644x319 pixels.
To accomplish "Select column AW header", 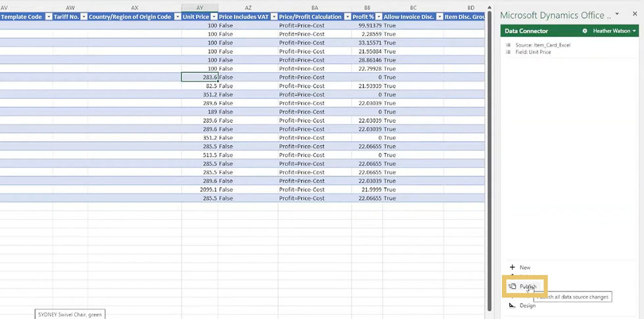I will tap(70, 8).
